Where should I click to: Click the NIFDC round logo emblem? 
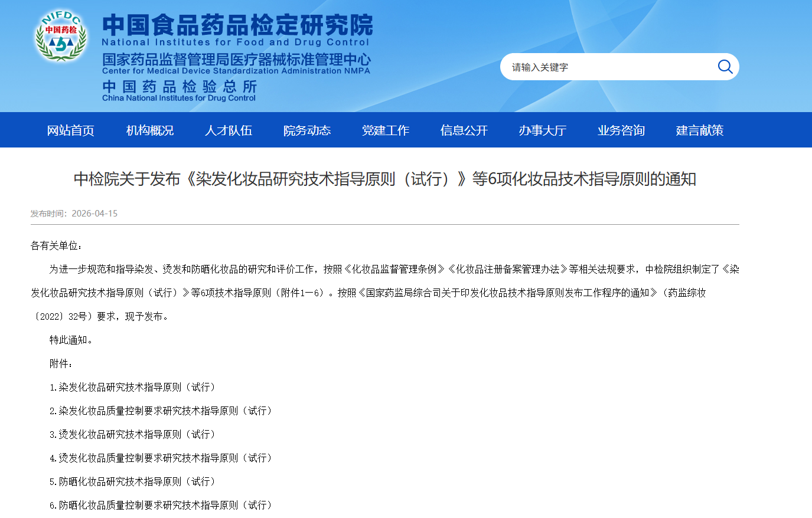(61, 36)
